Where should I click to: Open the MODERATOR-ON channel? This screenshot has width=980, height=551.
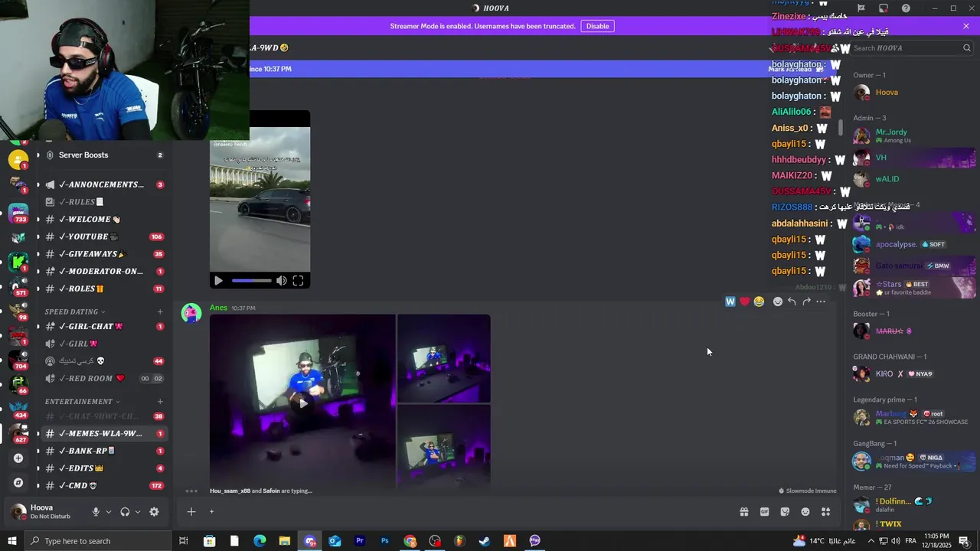(x=103, y=271)
